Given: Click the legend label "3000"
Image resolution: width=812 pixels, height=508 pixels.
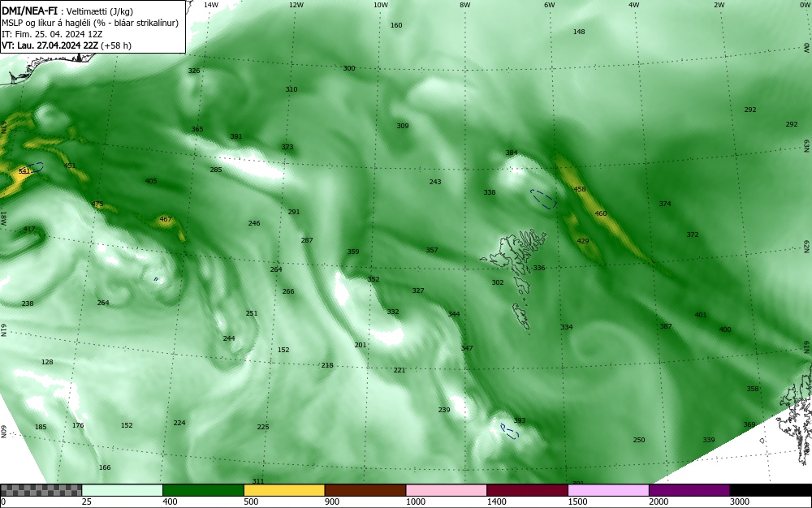Looking at the screenshot, I should (740, 502).
